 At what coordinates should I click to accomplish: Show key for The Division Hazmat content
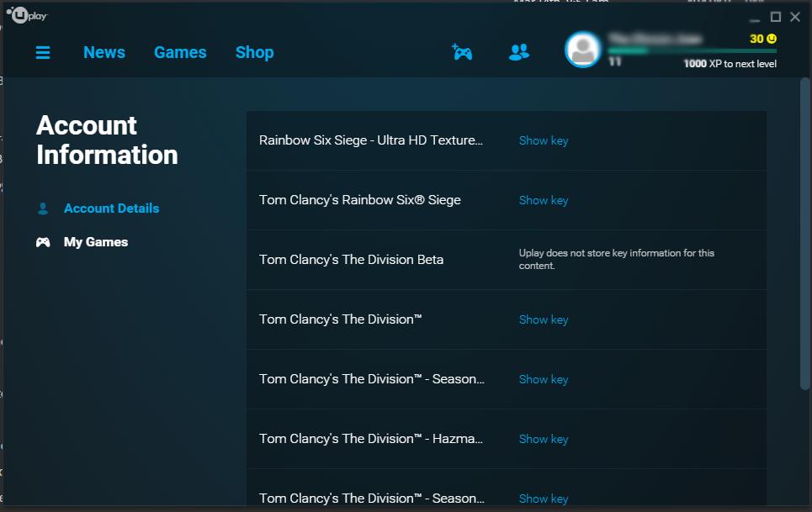(x=544, y=439)
